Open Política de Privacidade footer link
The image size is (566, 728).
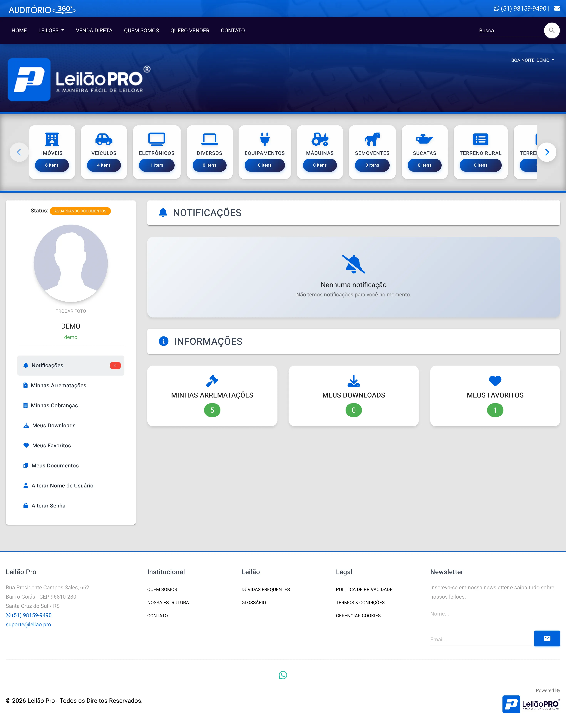point(364,589)
